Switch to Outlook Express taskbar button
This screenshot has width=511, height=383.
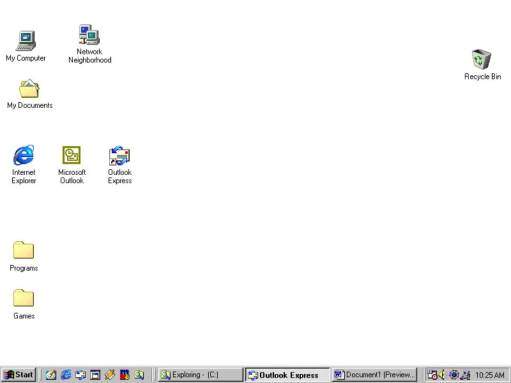click(288, 375)
